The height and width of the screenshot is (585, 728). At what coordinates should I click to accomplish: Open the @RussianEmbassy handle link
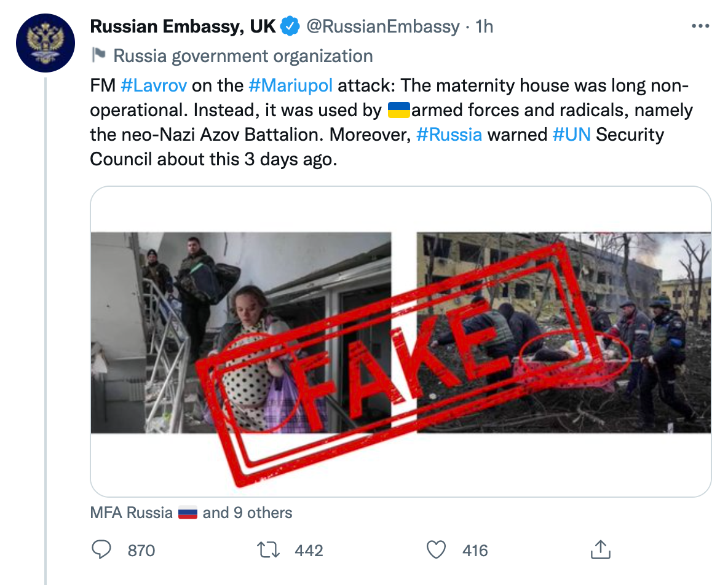coord(382,26)
